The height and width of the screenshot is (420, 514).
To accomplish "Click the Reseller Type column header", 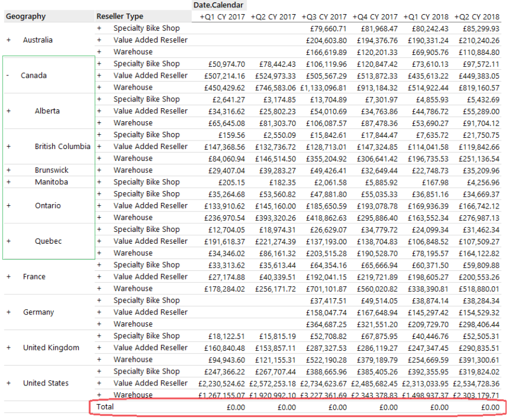I will click(122, 16).
